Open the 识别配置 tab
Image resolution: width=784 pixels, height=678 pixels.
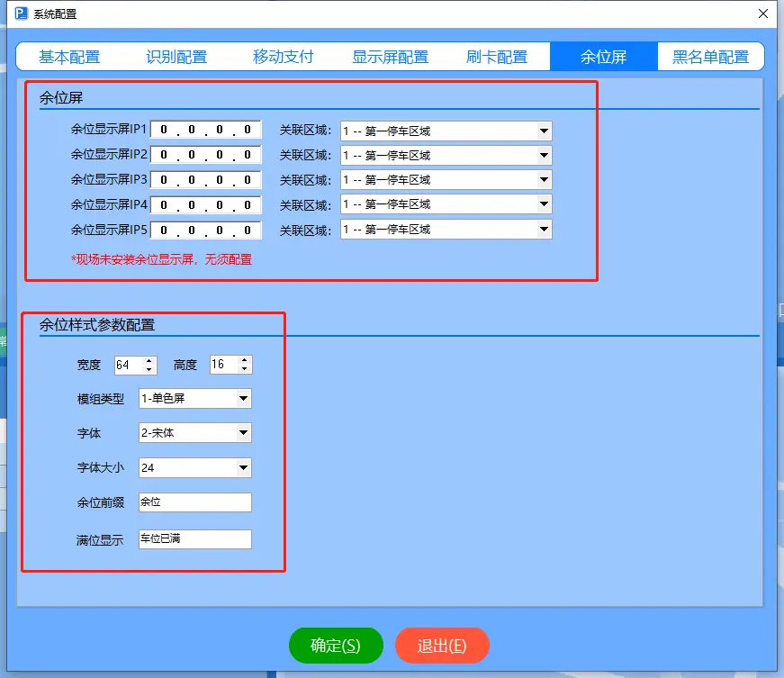[x=176, y=56]
